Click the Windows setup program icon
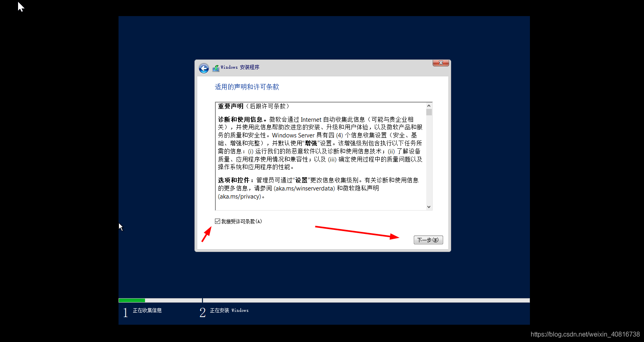Viewport: 644px width, 342px height. point(216,68)
